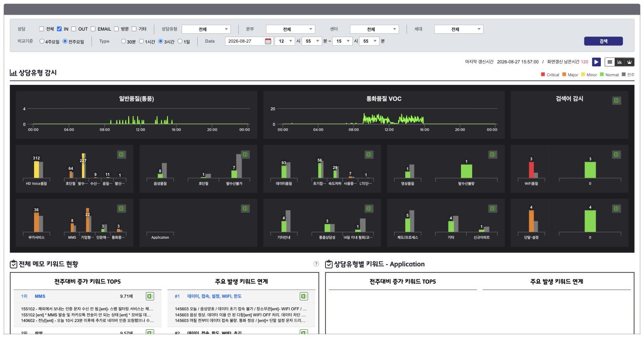Viewport: 644px width, 350px height.
Task: Export 영상품질 panel to Excel
Action: (x=492, y=154)
